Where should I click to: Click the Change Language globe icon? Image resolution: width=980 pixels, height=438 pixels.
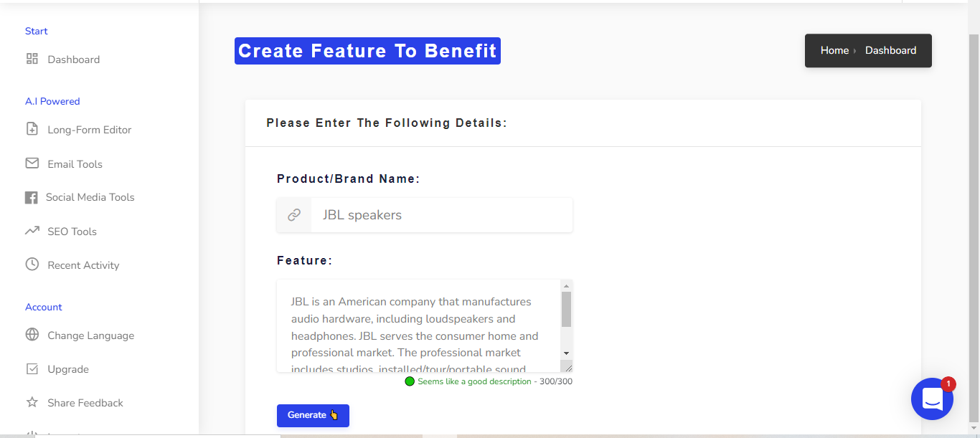[32, 335]
